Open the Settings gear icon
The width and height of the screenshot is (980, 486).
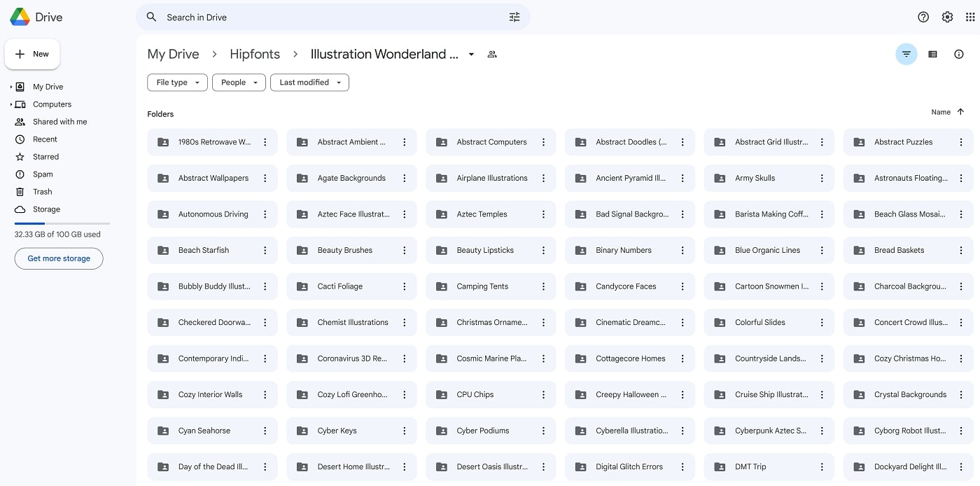947,17
